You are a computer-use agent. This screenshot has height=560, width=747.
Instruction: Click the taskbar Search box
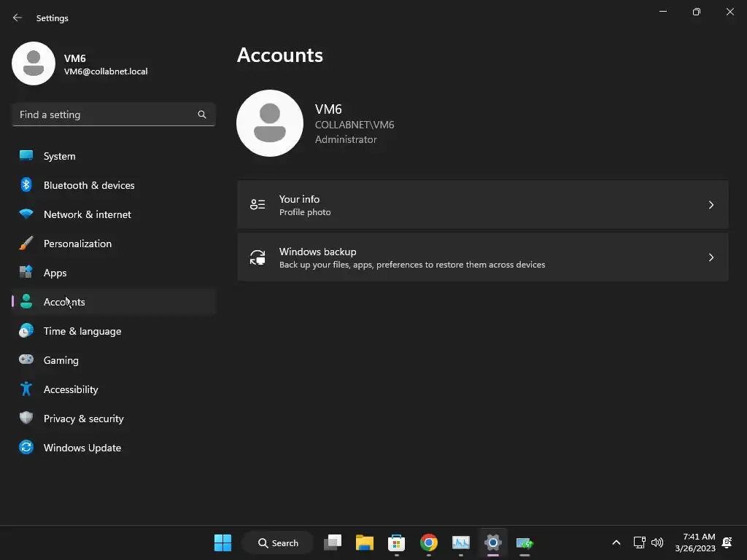278,542
